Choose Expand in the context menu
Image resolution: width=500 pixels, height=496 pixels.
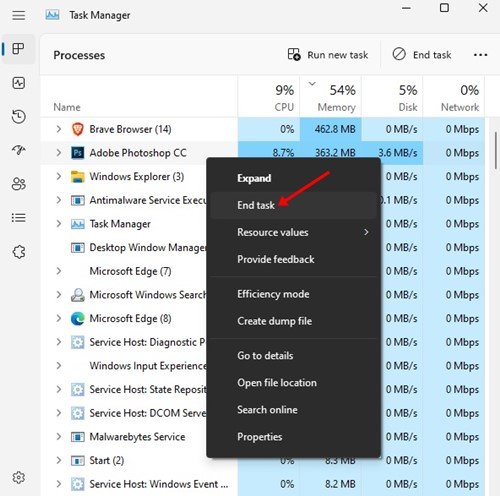(x=293, y=178)
